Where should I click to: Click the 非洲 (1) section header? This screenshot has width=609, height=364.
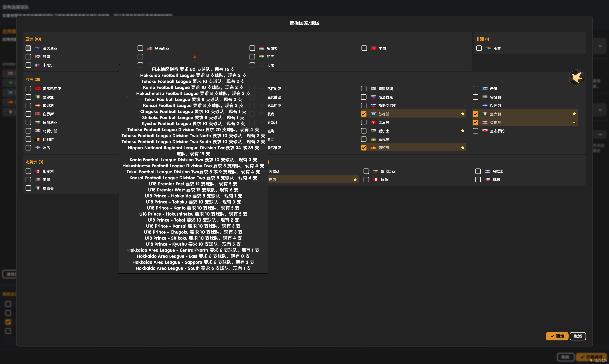click(x=482, y=39)
